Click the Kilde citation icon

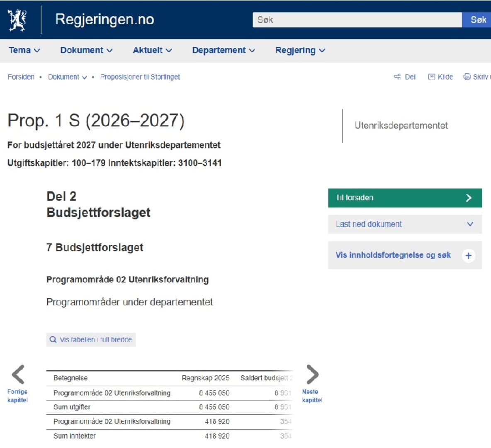[432, 77]
